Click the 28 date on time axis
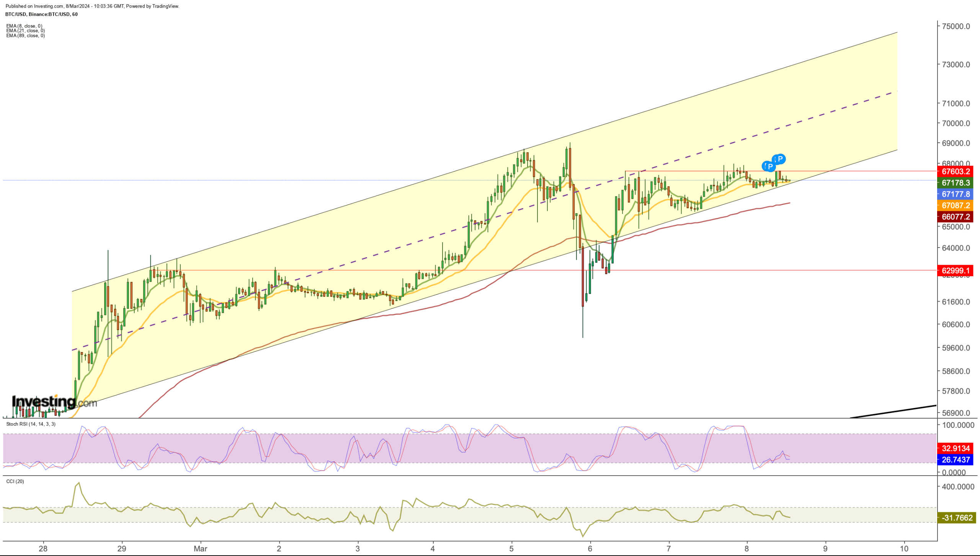The height and width of the screenshot is (556, 980). tap(43, 548)
